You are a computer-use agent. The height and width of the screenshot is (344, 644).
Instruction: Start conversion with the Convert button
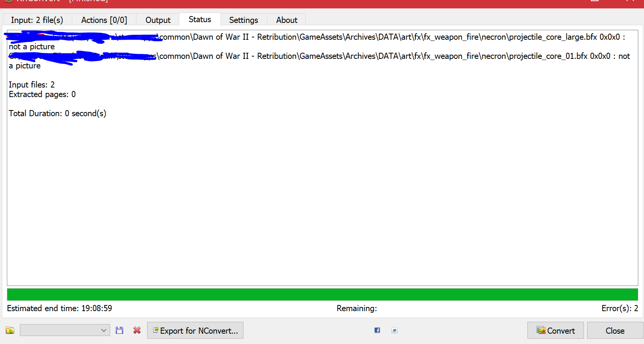(556, 330)
